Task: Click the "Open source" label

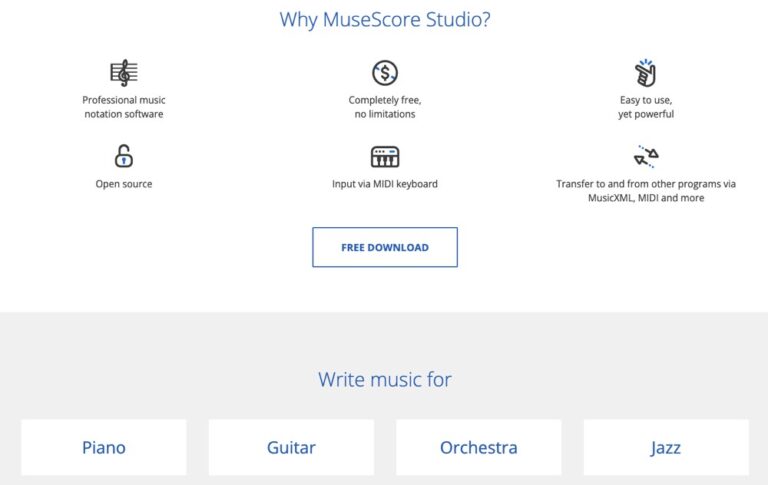Action: click(124, 184)
